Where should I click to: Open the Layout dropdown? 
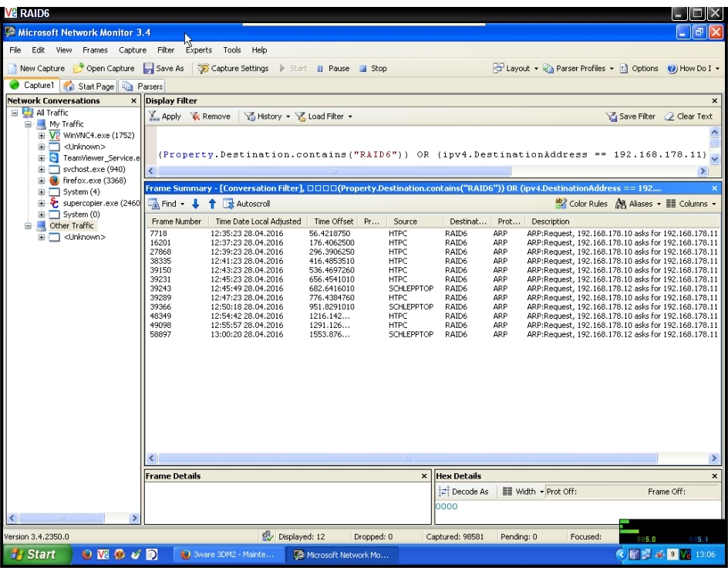[x=515, y=68]
